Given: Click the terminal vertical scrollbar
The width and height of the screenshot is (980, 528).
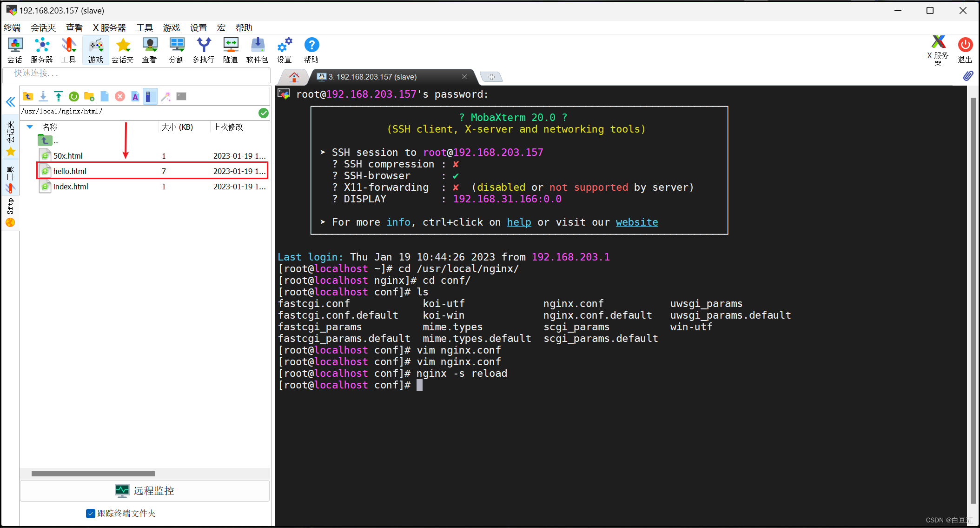Looking at the screenshot, I should 973,300.
